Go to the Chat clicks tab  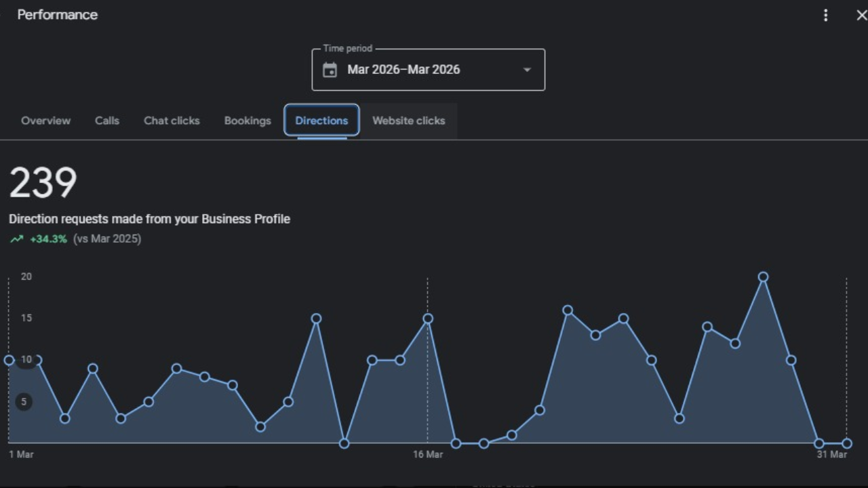point(172,121)
